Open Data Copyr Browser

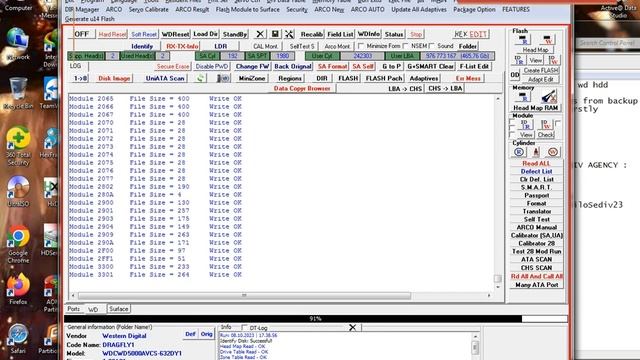click(x=302, y=88)
